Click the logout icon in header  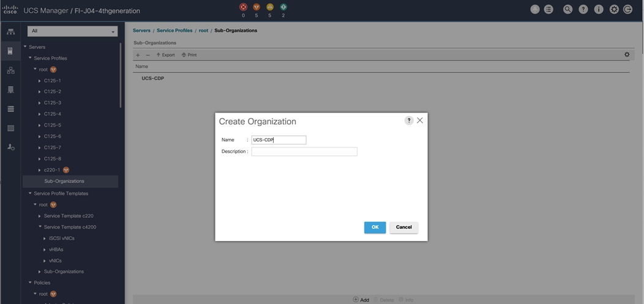[627, 9]
